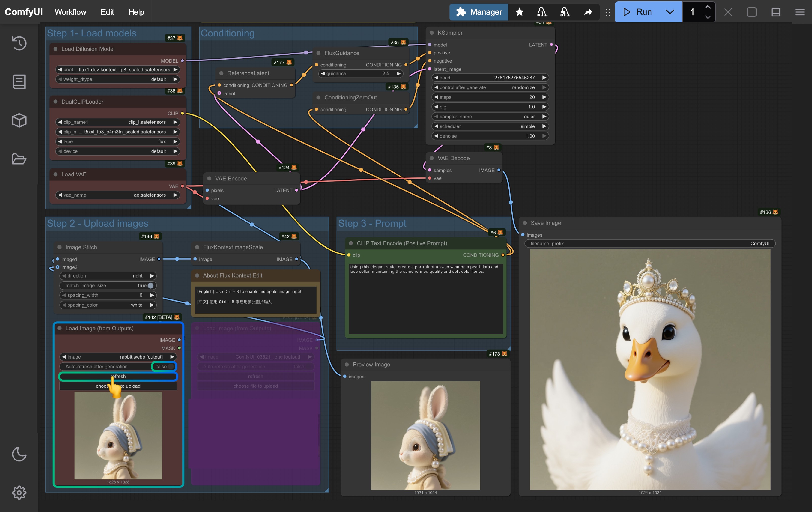
Task: Change vae_name ae.safetensors selector
Action: pos(117,195)
